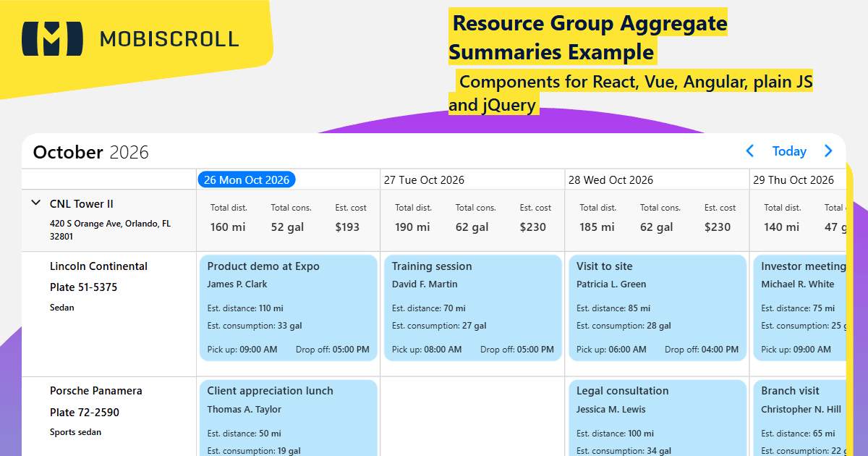
Task: Click 52 gal total consumption on Monday
Action: point(288,227)
